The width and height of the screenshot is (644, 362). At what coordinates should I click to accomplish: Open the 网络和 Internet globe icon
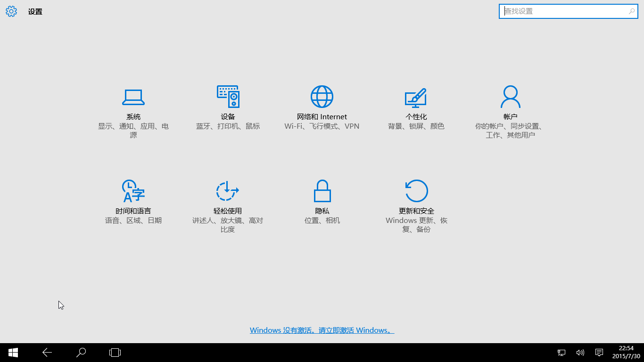tap(322, 97)
